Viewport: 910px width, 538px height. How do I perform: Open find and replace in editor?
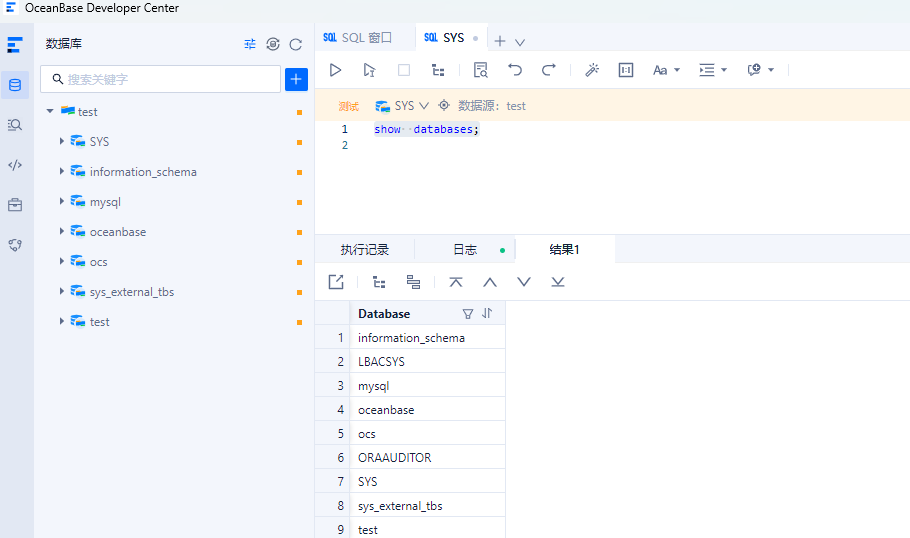(x=481, y=70)
